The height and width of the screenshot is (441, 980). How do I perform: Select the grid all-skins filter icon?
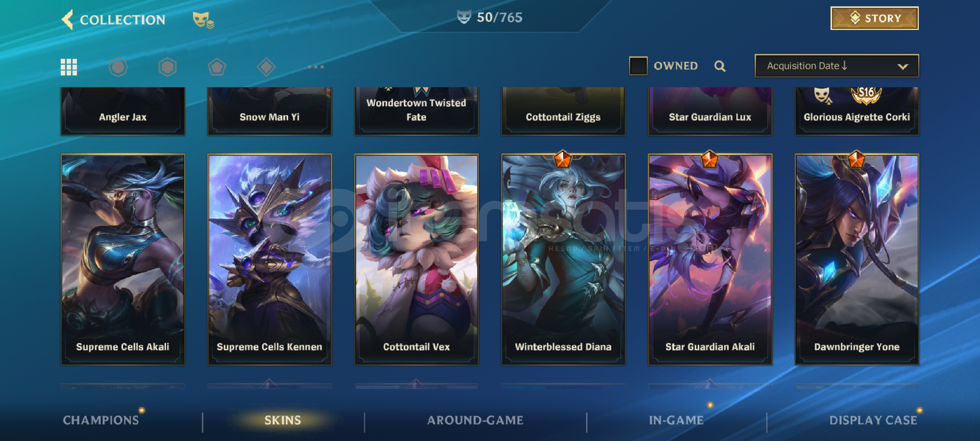69,67
